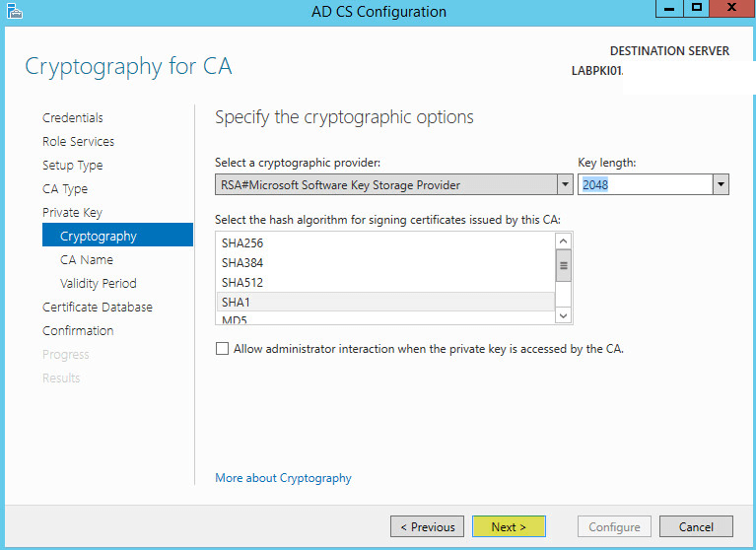Open the cryptographic provider dropdown

point(565,184)
